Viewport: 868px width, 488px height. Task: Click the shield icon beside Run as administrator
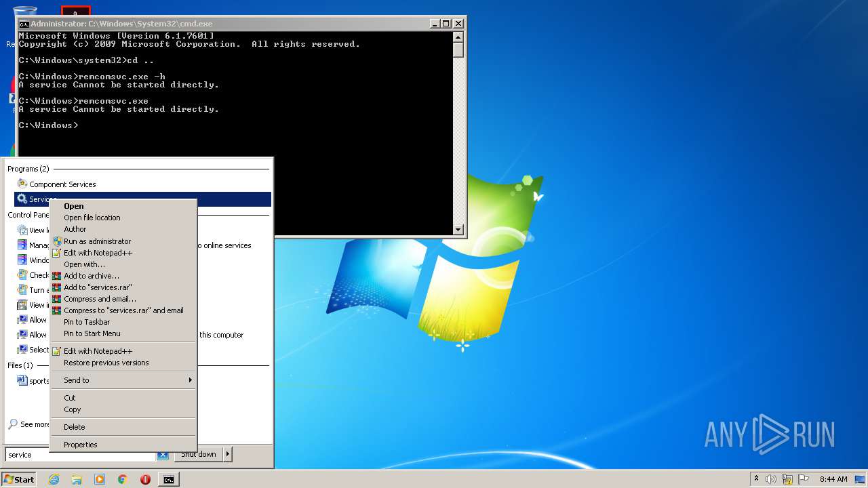coord(57,241)
